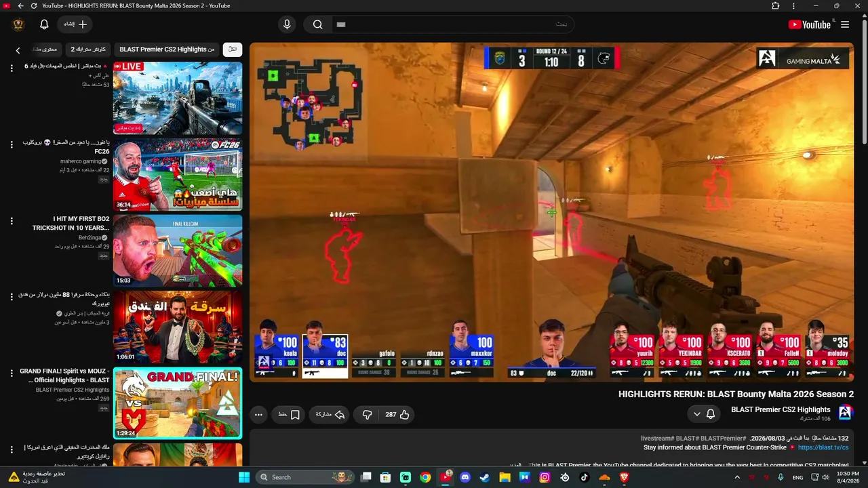Viewport: 868px width, 488px height.
Task: Open YouTube notifications bell
Action: click(44, 24)
